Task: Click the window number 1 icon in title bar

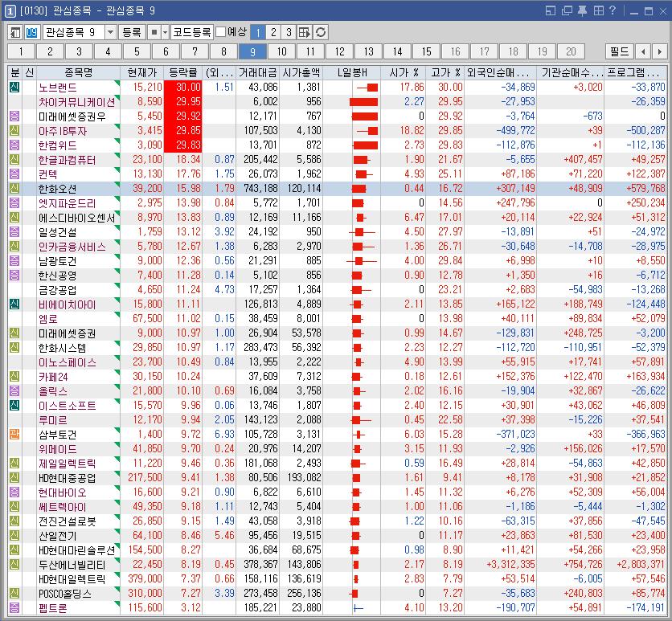Action: coord(10,11)
